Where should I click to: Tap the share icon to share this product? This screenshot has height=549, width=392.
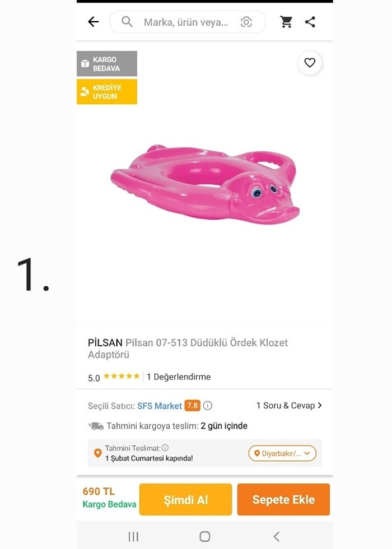311,21
